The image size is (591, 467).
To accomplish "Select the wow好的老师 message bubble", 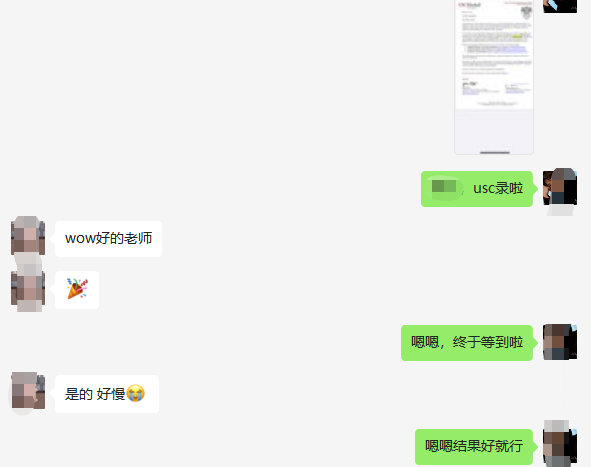I will [109, 239].
